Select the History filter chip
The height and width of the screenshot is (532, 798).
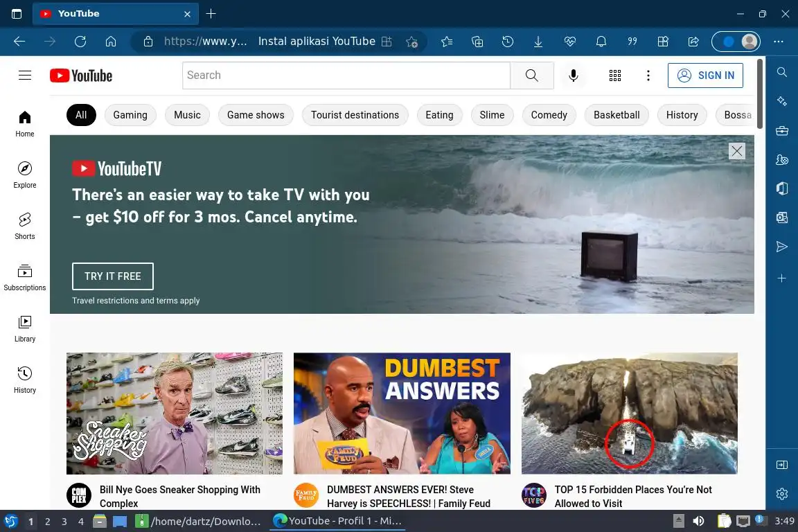click(x=682, y=115)
